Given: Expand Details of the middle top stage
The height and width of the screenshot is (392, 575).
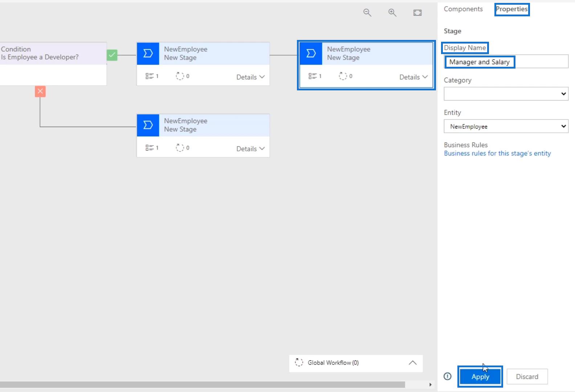Looking at the screenshot, I should click(x=250, y=77).
